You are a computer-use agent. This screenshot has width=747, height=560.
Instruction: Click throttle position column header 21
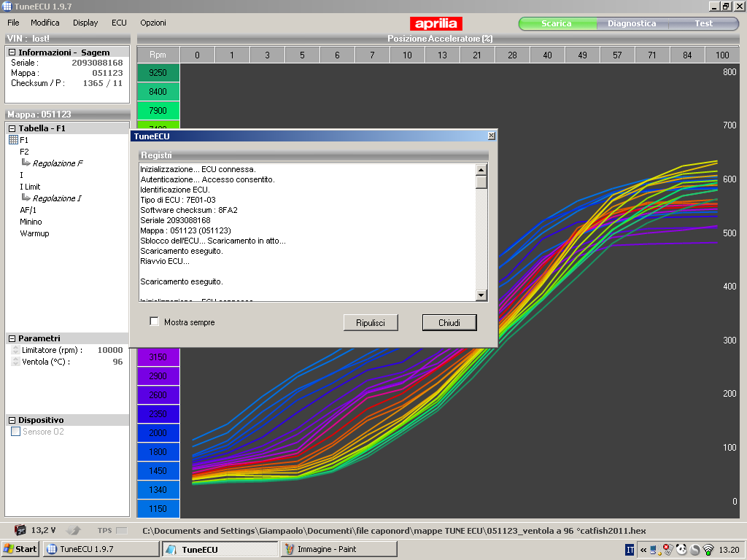[x=477, y=55]
